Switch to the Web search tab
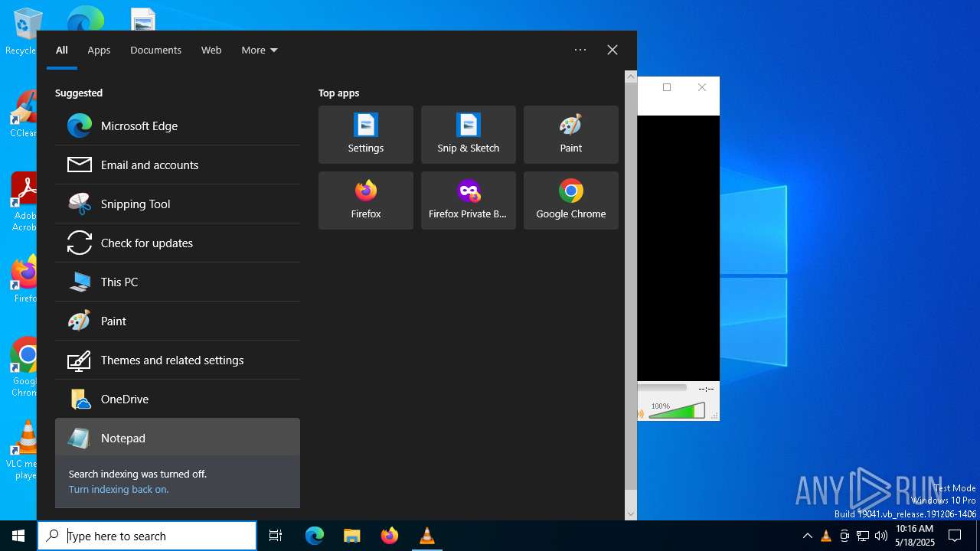Screen dimensions: 980x551 coord(211,50)
